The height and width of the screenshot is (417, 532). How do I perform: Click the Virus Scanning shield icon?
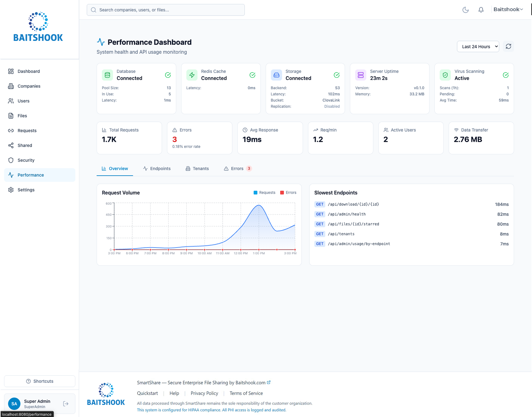tap(445, 75)
